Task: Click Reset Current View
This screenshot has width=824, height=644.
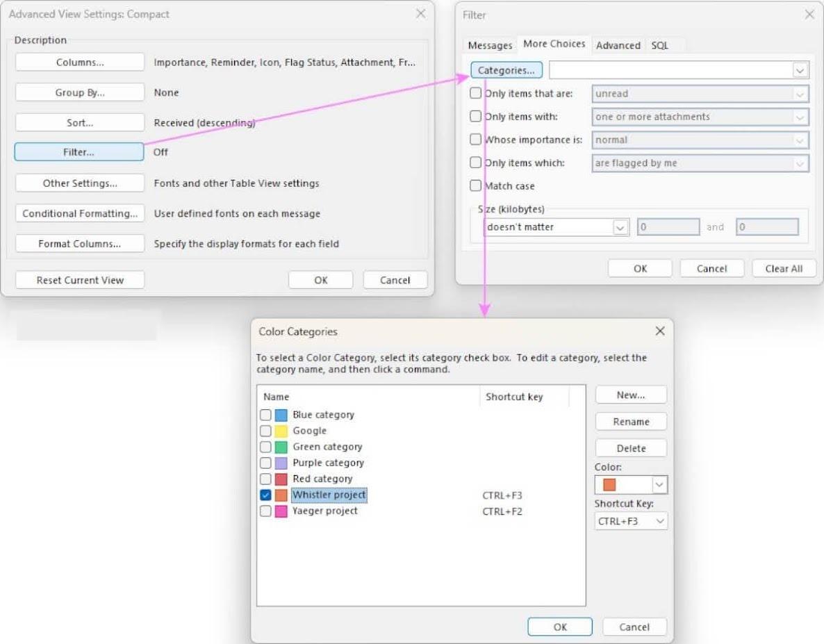Action: coord(80,280)
